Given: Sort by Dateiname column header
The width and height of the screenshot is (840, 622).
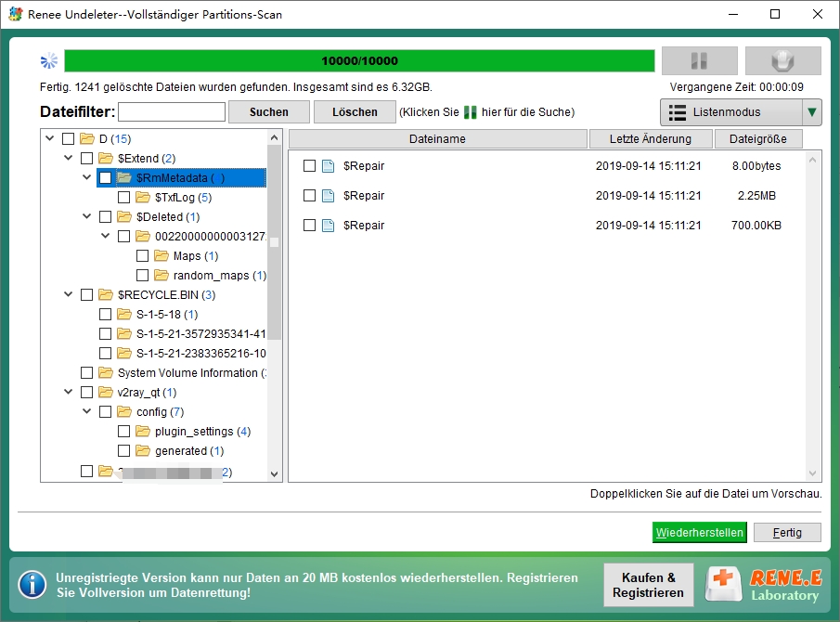Looking at the screenshot, I should [x=438, y=138].
